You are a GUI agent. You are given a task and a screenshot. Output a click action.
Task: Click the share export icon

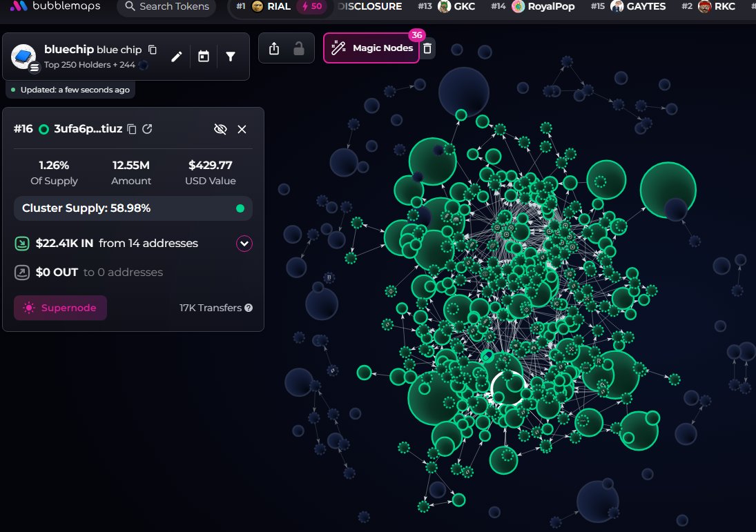pos(274,48)
